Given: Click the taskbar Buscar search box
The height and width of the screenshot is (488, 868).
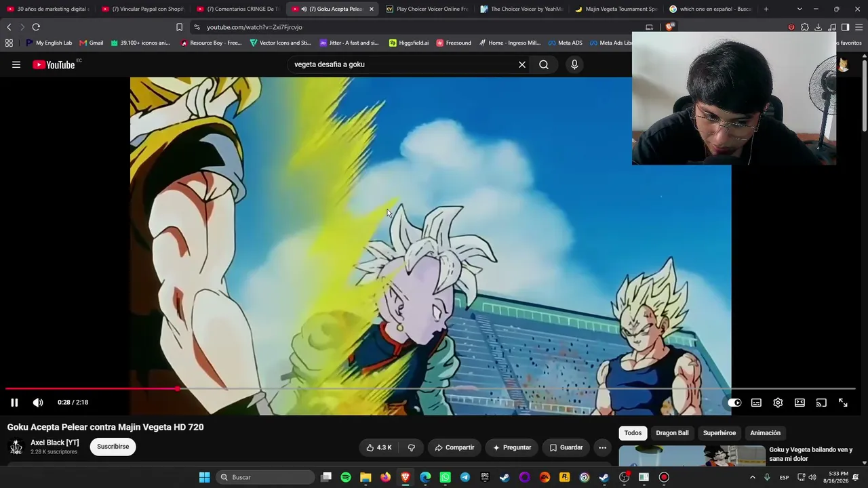Looking at the screenshot, I should pyautogui.click(x=267, y=477).
